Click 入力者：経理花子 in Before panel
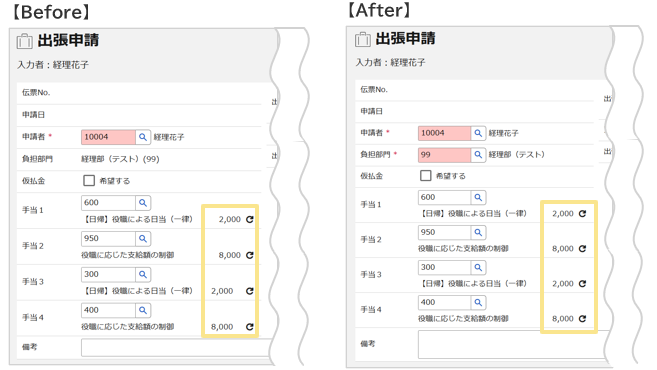657x370 pixels. coord(53,65)
